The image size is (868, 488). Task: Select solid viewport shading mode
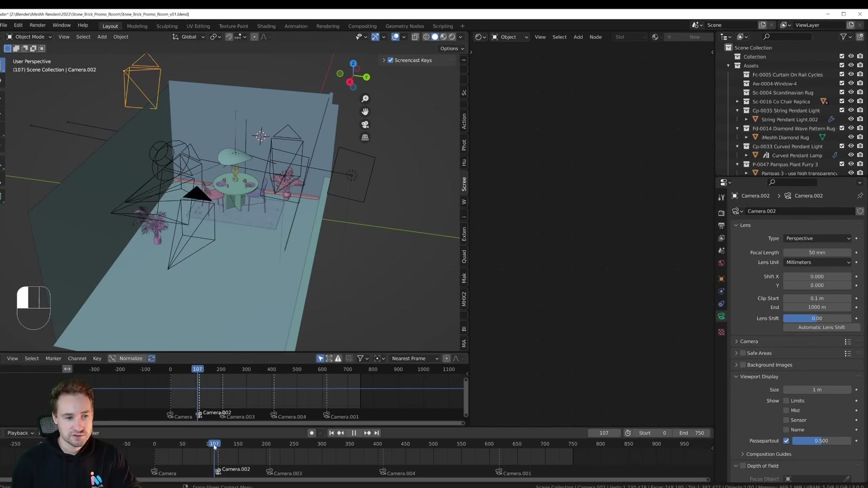click(434, 37)
